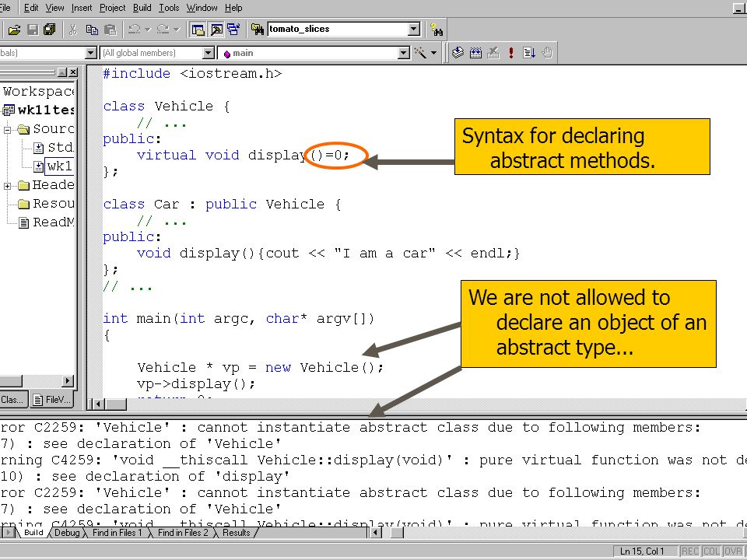The image size is (747, 560).
Task: Toggle the Workspace window icon
Action: pyautogui.click(x=198, y=30)
